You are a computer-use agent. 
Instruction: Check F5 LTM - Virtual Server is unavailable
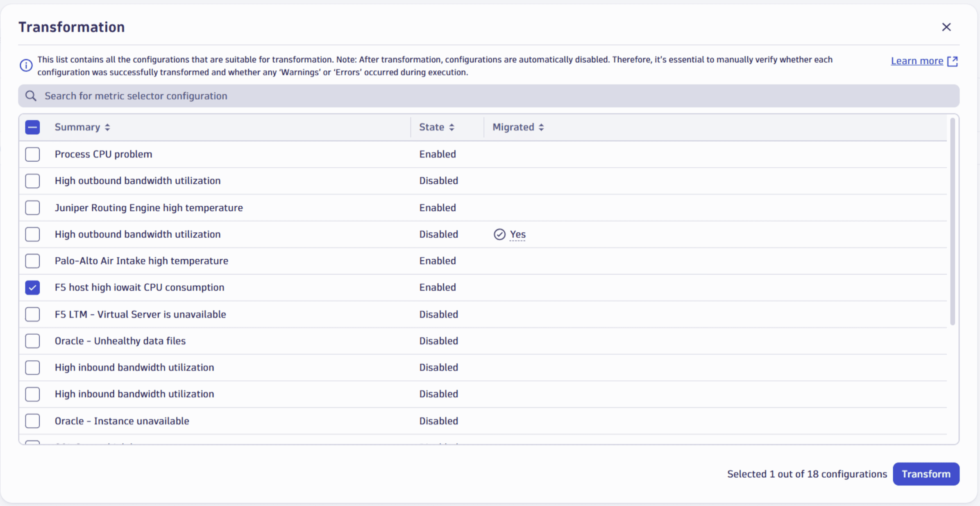[32, 314]
